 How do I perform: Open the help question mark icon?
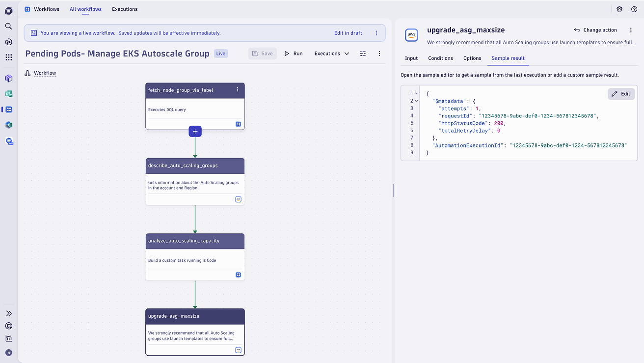tap(634, 9)
